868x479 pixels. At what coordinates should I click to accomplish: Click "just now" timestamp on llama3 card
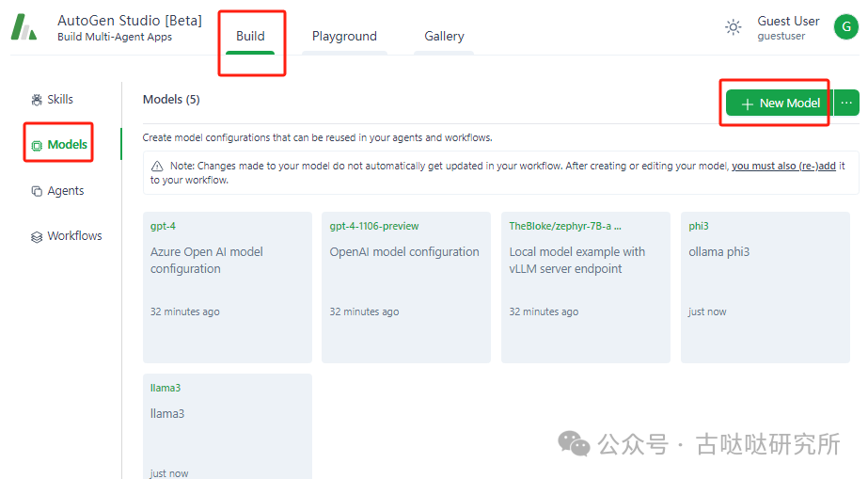coord(169,473)
